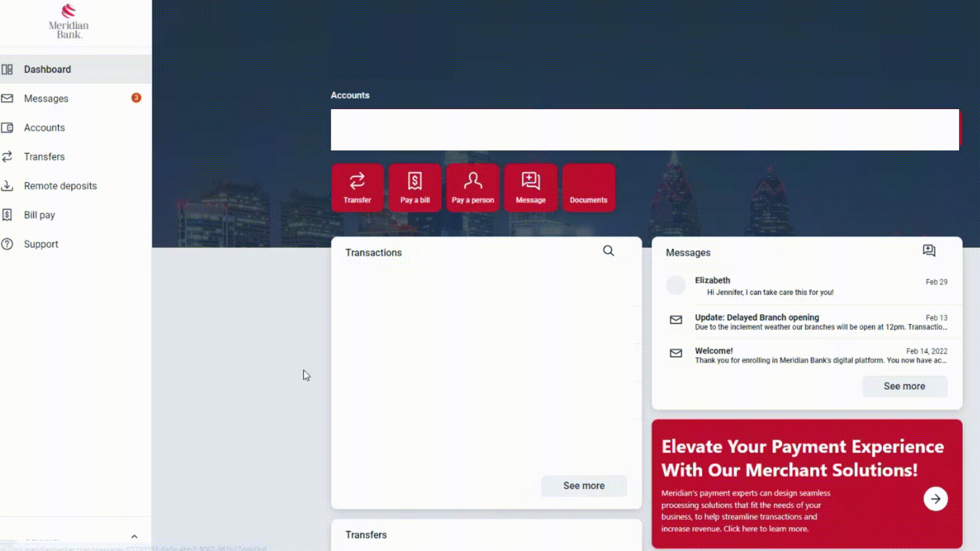Click the red Pay a bill button
This screenshot has width=980, height=551.
click(x=415, y=187)
